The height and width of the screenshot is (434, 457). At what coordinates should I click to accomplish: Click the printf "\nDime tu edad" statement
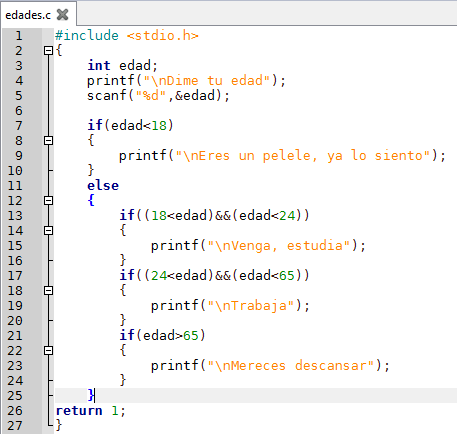[x=186, y=81]
